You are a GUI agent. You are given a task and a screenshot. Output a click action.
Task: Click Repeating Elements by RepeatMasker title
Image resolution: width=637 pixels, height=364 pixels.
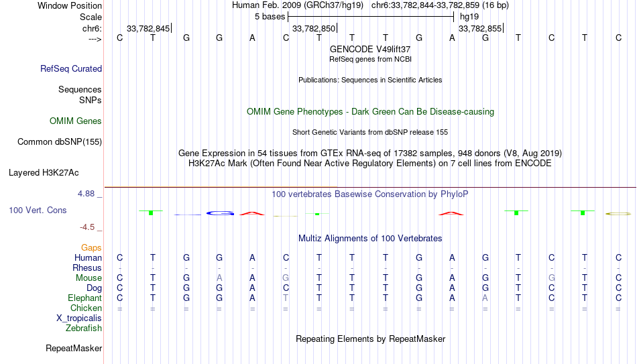371,339
